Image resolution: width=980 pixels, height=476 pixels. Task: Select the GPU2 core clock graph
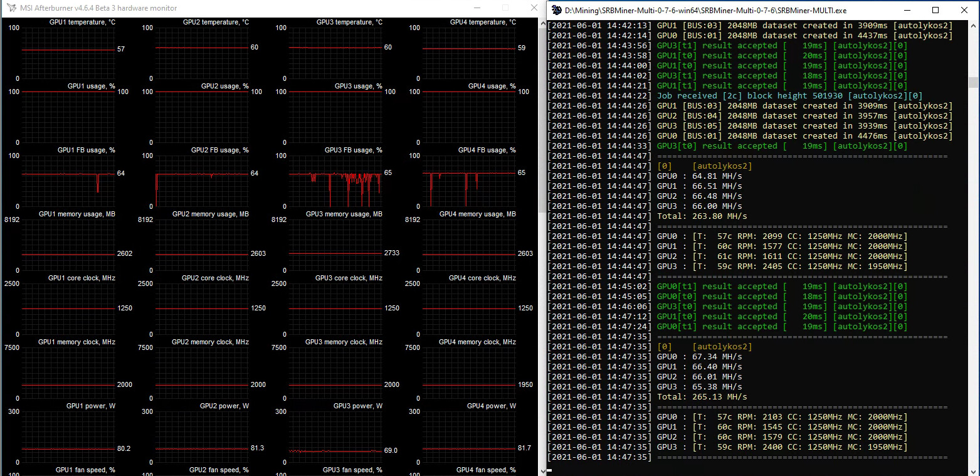pos(202,309)
